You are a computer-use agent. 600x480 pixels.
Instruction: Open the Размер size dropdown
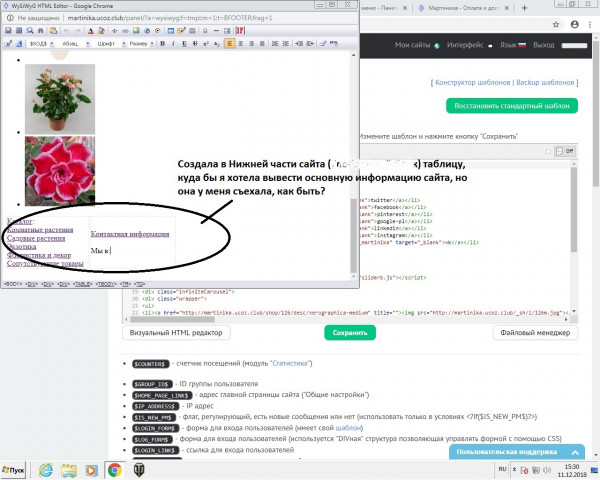point(141,44)
